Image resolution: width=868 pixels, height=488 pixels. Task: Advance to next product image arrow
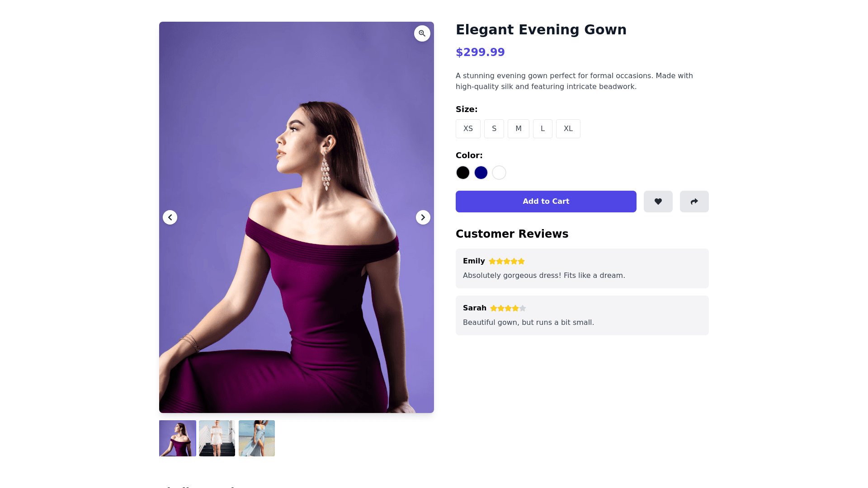pos(423,217)
